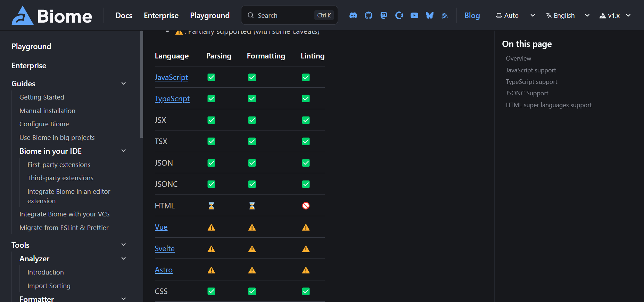Open Docs in top navigation
The width and height of the screenshot is (644, 302).
click(124, 15)
